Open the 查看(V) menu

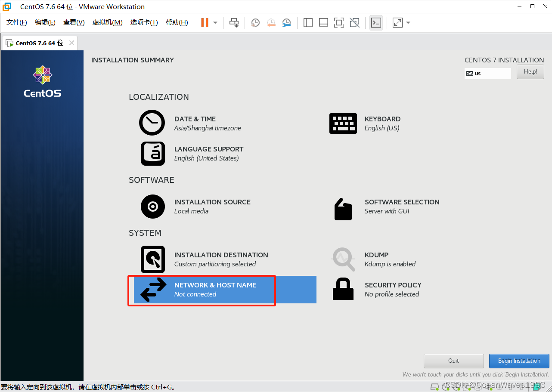[74, 22]
